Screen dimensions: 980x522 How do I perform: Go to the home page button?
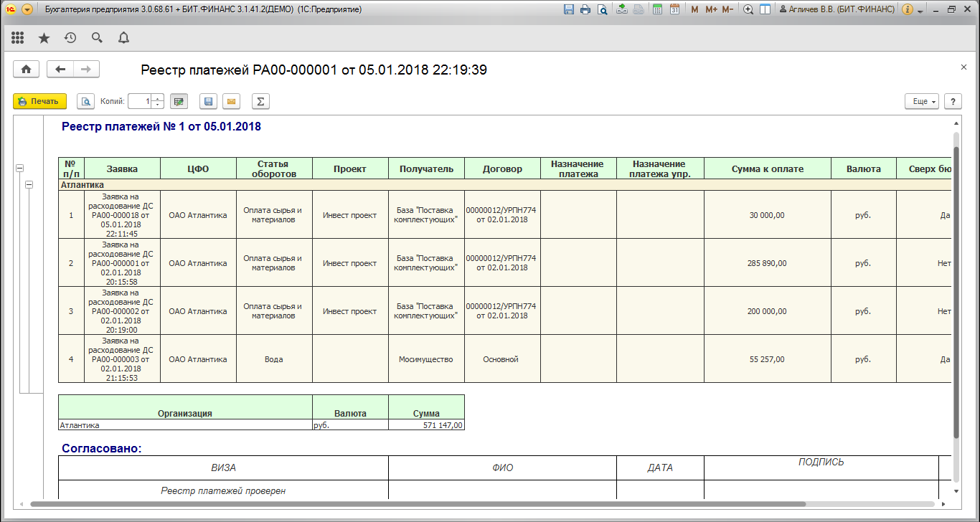(x=26, y=69)
